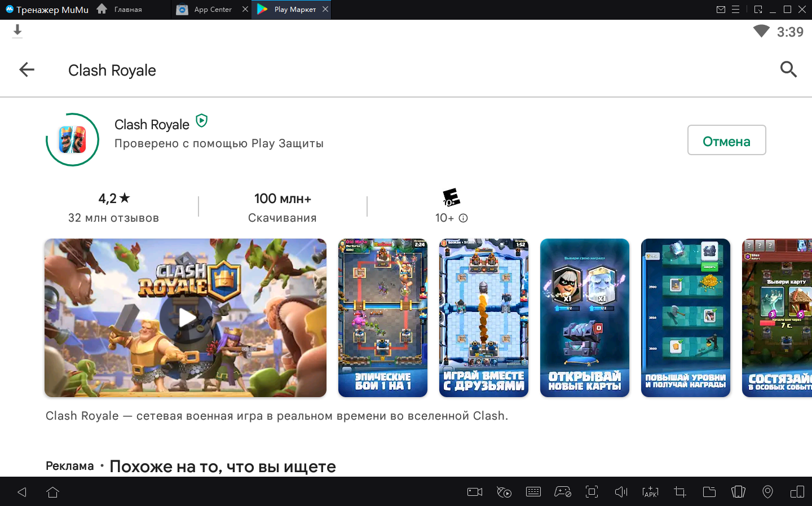
Task: Toggle fullscreen mode in bottom toolbar
Action: (592, 492)
